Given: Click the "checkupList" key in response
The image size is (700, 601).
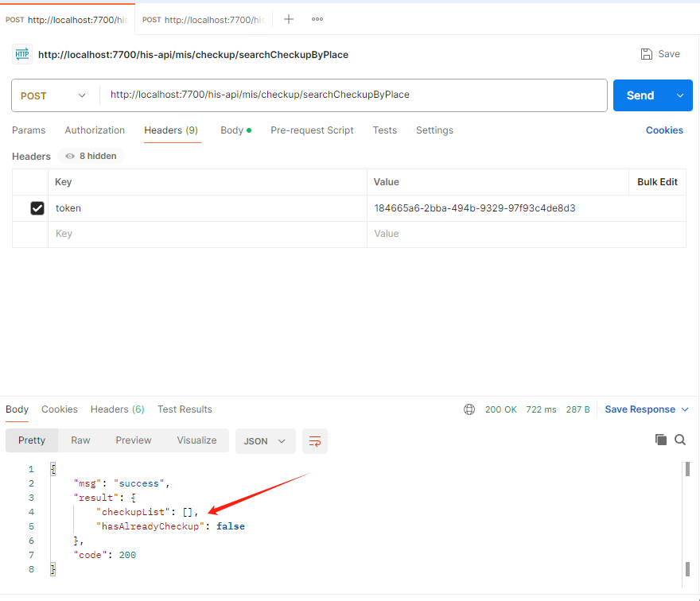Looking at the screenshot, I should point(133,512).
